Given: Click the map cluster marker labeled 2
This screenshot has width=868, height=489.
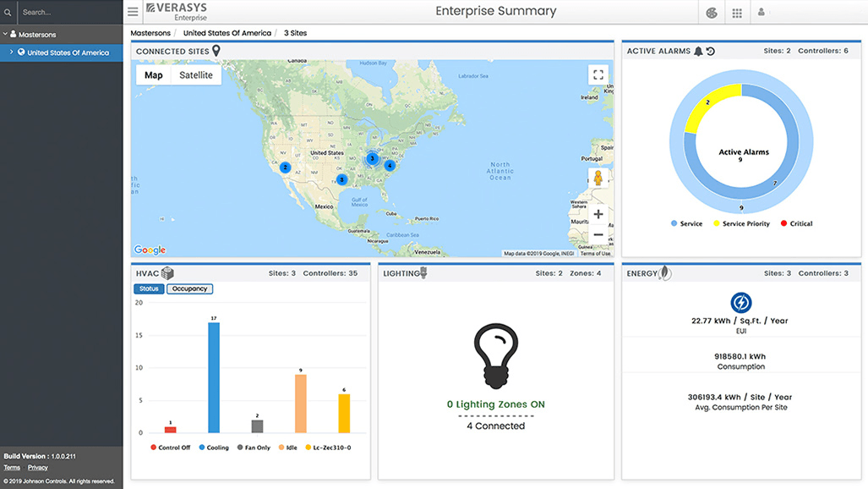Looking at the screenshot, I should 285,167.
